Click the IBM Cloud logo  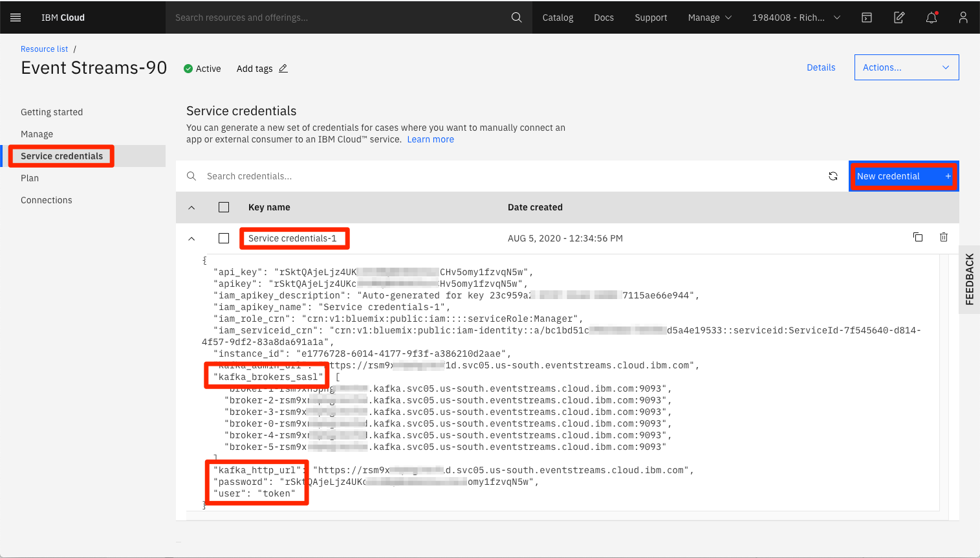(63, 17)
